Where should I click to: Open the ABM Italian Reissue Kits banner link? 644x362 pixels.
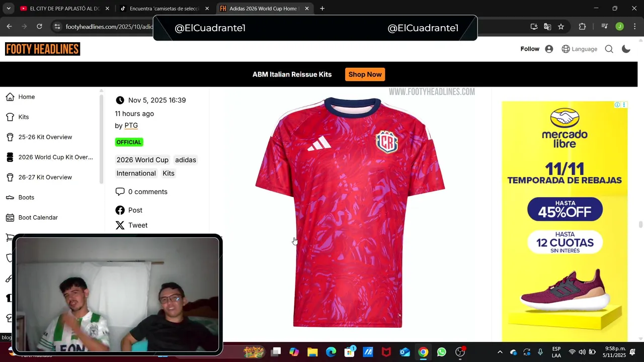tap(292, 74)
